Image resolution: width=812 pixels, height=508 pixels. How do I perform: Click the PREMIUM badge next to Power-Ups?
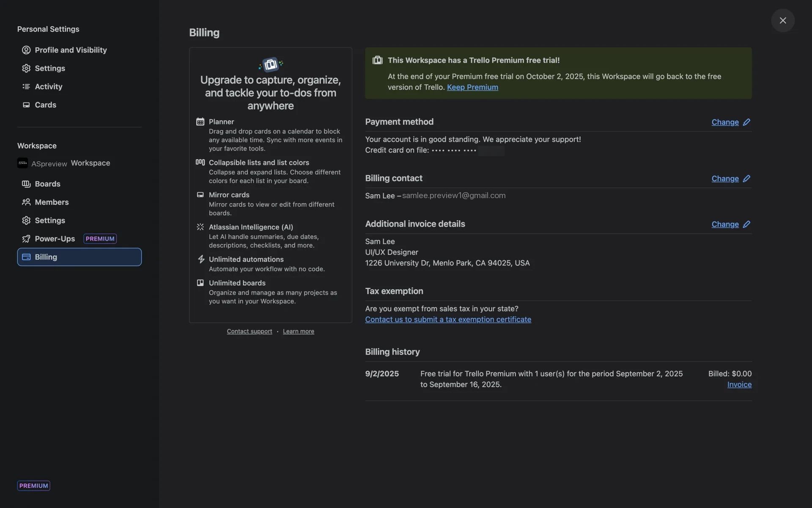pos(100,238)
